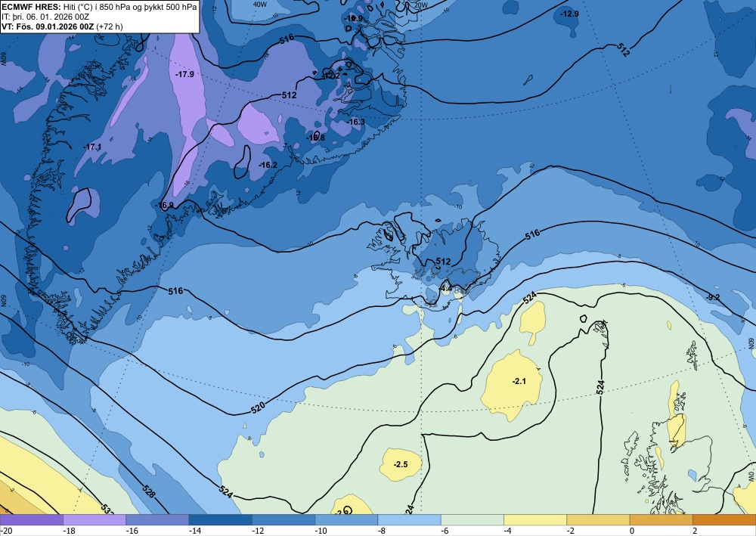
Task: Click the slate blue -16 to -14 legend swatch
Action: point(157,519)
